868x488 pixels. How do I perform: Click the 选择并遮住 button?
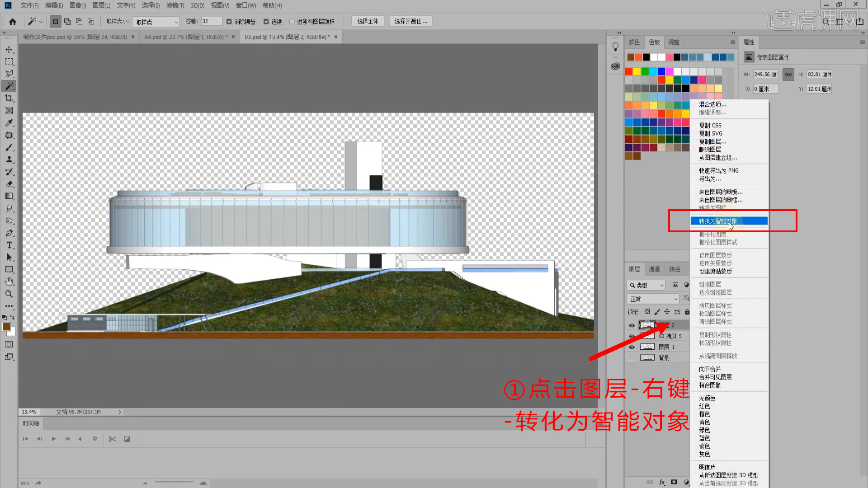pyautogui.click(x=410, y=21)
